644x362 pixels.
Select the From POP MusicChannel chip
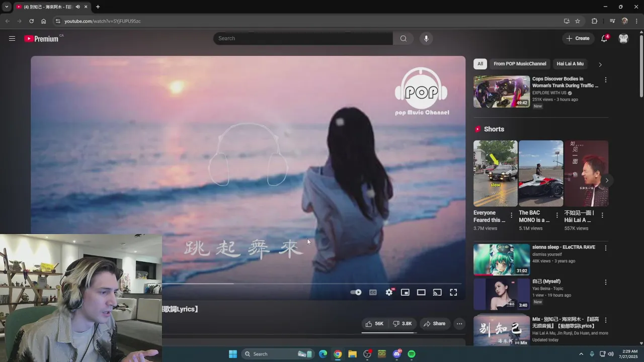(x=520, y=64)
